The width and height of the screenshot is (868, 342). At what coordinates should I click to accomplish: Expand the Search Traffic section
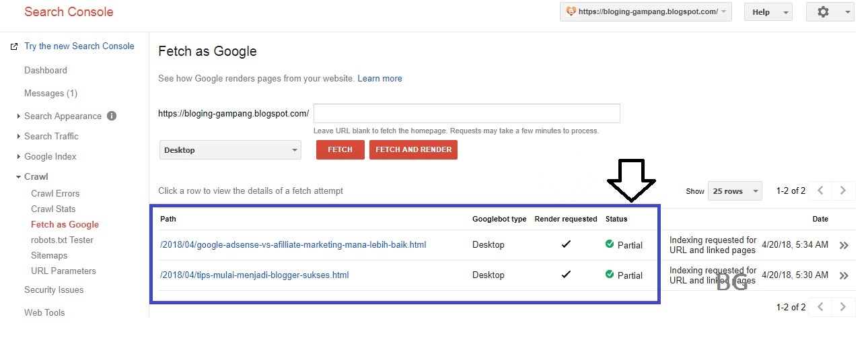51,136
